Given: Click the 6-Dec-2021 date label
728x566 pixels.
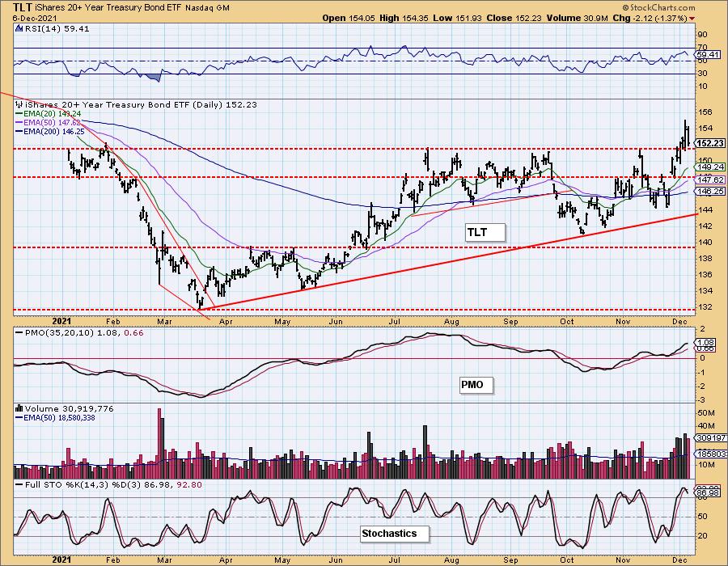Looking at the screenshot, I should tap(35, 18).
